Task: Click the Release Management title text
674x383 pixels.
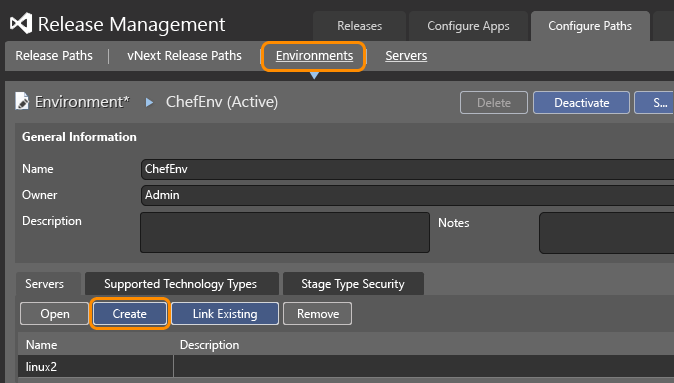Action: pos(132,24)
